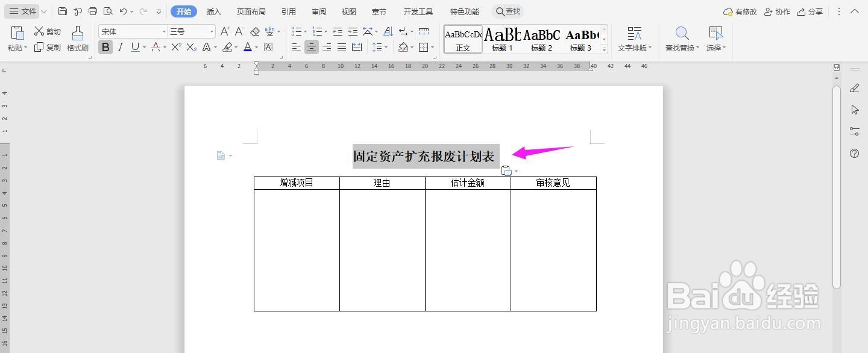This screenshot has height=353, width=868.
Task: Click the font color A swatch
Action: click(x=248, y=47)
